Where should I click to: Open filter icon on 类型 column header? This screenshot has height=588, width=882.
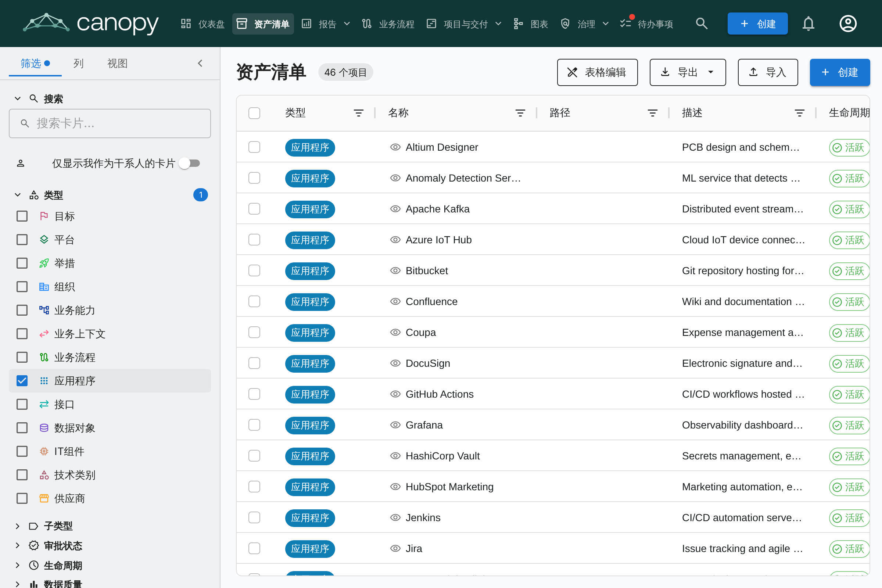tap(359, 113)
